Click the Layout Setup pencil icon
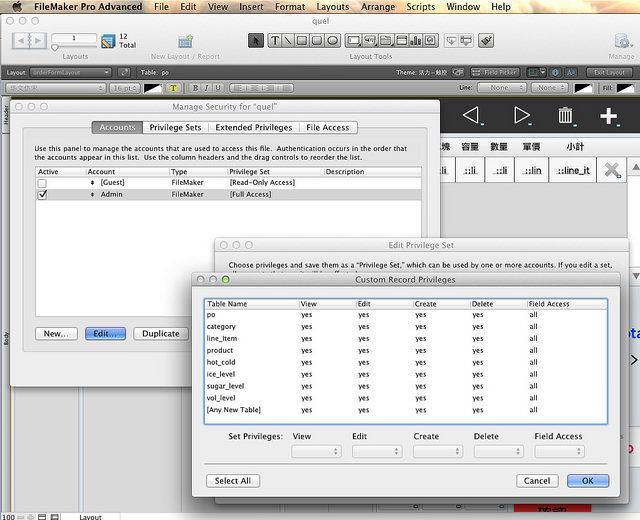The image size is (640, 520). pos(124,73)
